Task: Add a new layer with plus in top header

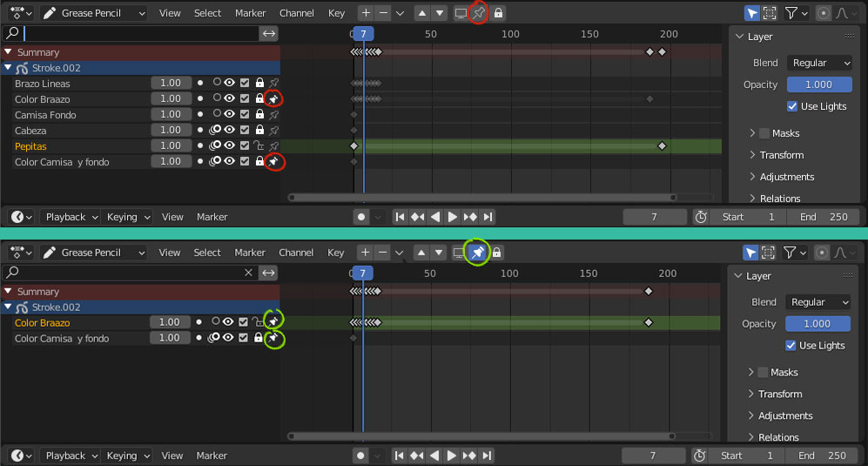Action: point(366,13)
